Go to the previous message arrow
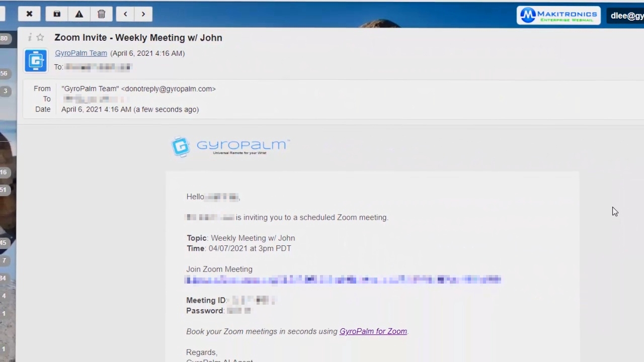The height and width of the screenshot is (362, 644). click(125, 14)
